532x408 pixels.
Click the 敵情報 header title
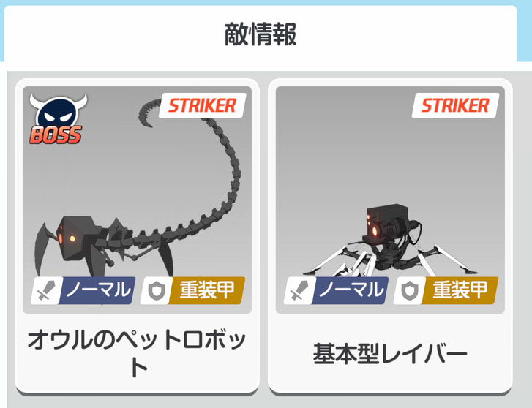tap(261, 34)
